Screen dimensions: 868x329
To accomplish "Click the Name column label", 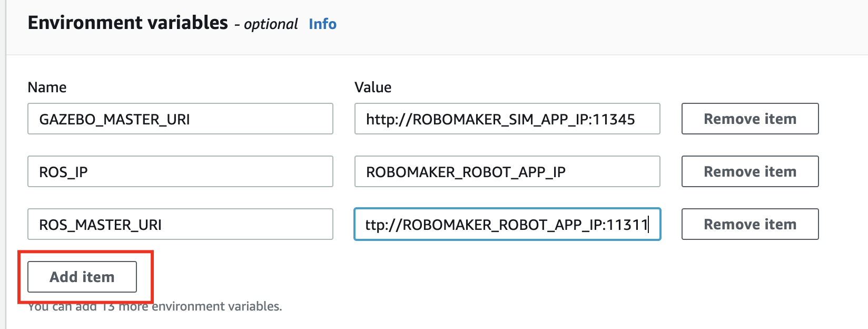I will tap(47, 87).
